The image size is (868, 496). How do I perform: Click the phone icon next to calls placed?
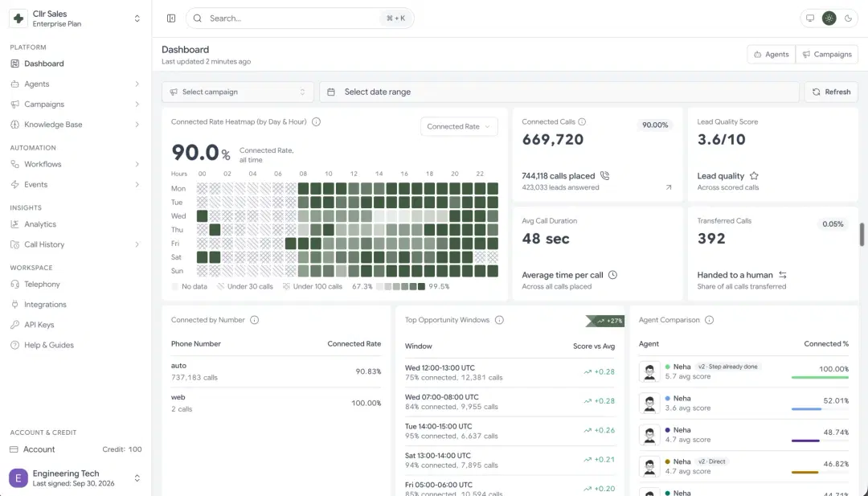[x=604, y=175]
